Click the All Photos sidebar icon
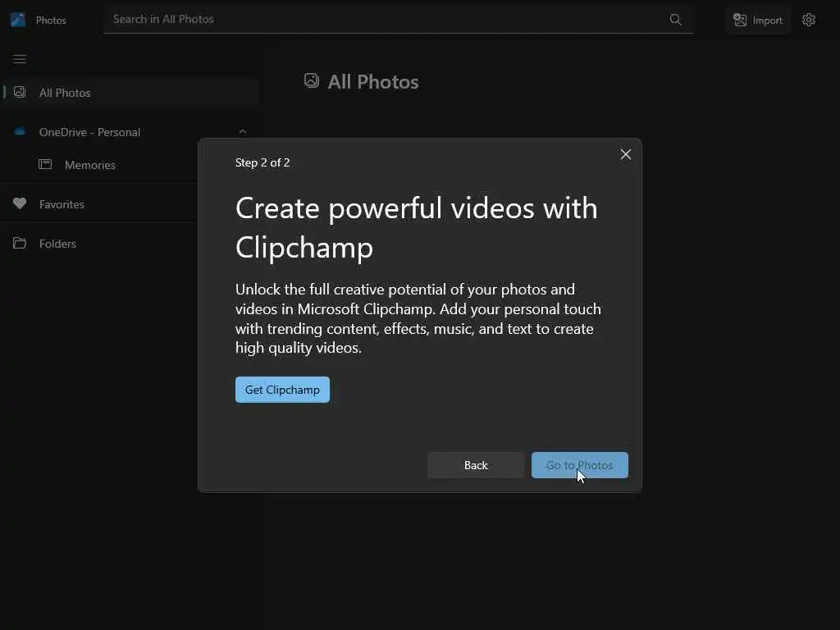This screenshot has width=840, height=630. tap(20, 92)
